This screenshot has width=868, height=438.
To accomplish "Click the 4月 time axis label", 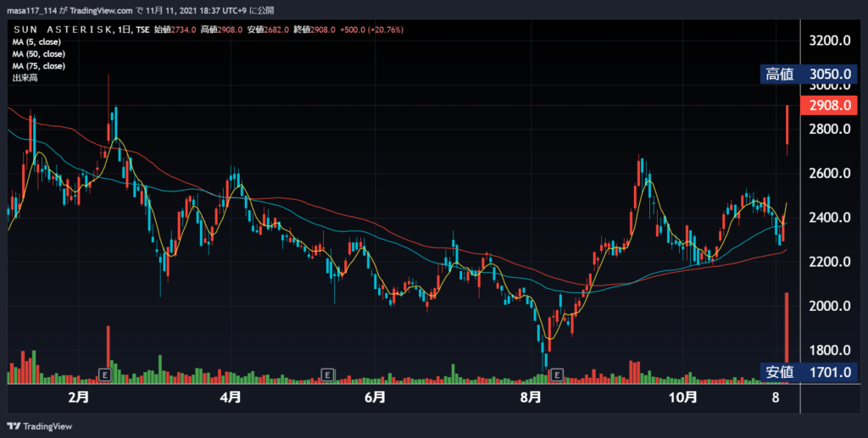I will pyautogui.click(x=231, y=397).
